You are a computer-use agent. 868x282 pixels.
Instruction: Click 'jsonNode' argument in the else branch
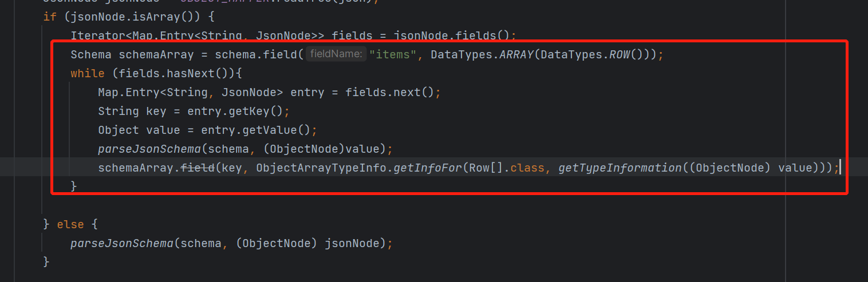tap(352, 243)
